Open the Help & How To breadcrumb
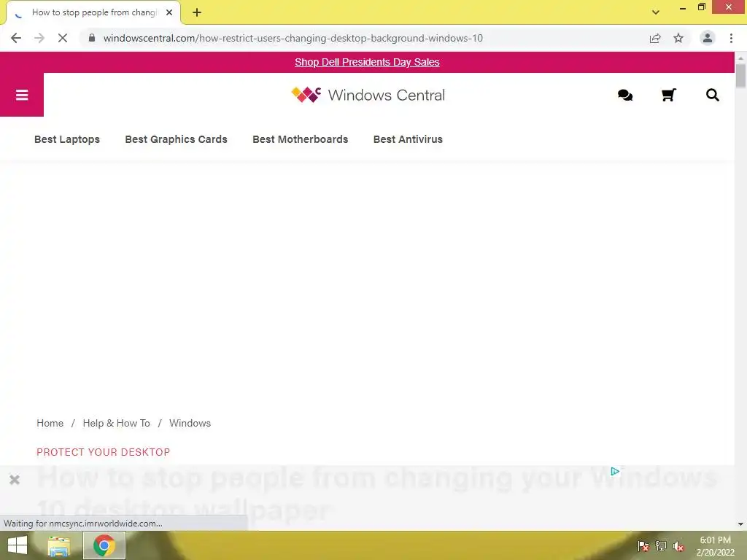Viewport: 747px width, 560px height. point(116,424)
